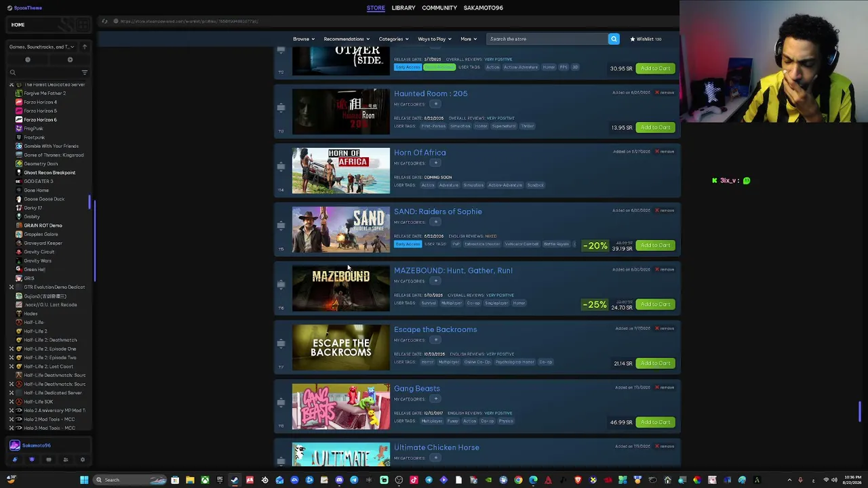868x488 pixels.
Task: Expand the Ways to Play dropdown
Action: [x=434, y=39]
